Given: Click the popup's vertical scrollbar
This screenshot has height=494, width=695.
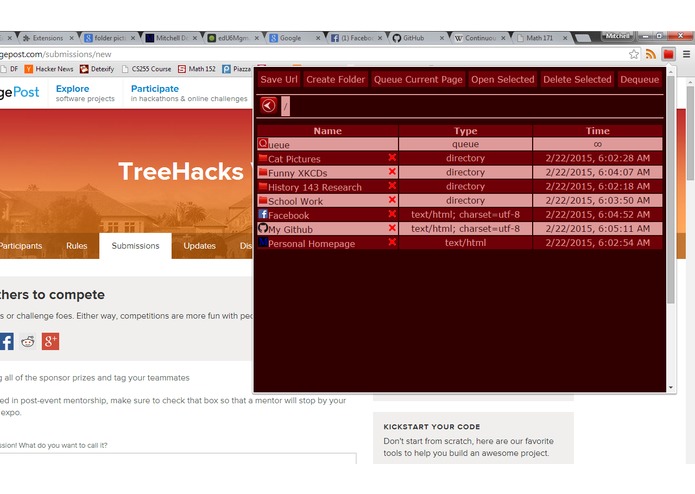Looking at the screenshot, I should click(671, 190).
